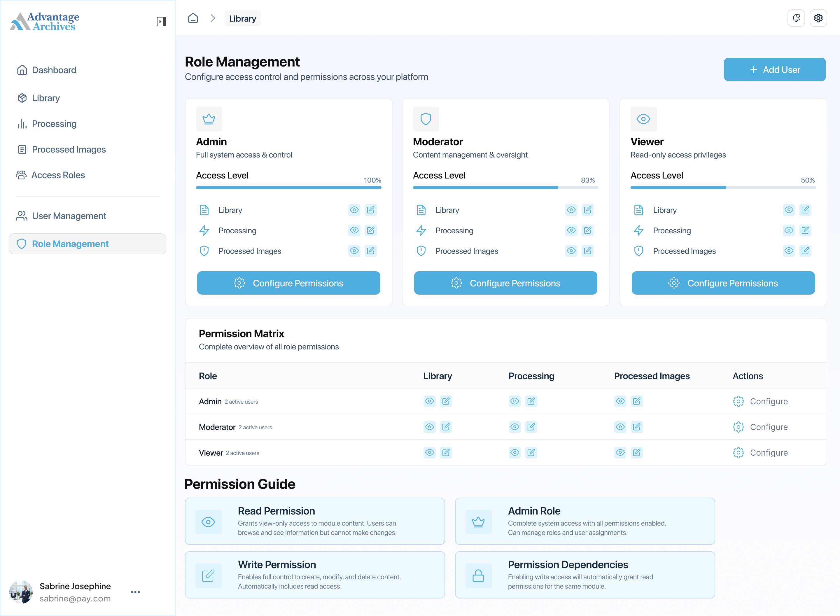
Task: Configure Permissions for the Moderator role card
Action: (x=505, y=283)
